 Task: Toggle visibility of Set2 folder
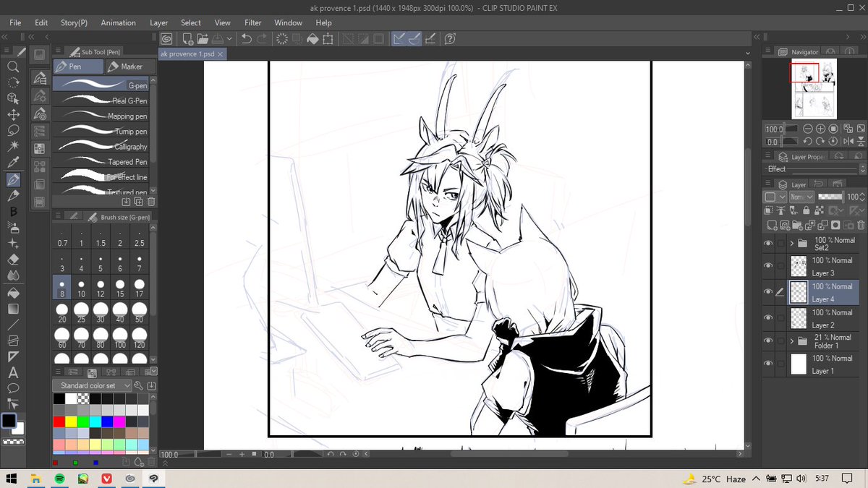768,244
